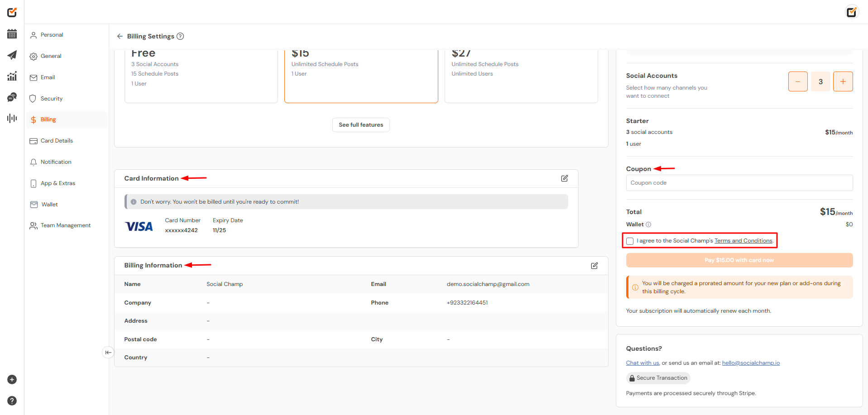Open Notification settings

coord(67,162)
